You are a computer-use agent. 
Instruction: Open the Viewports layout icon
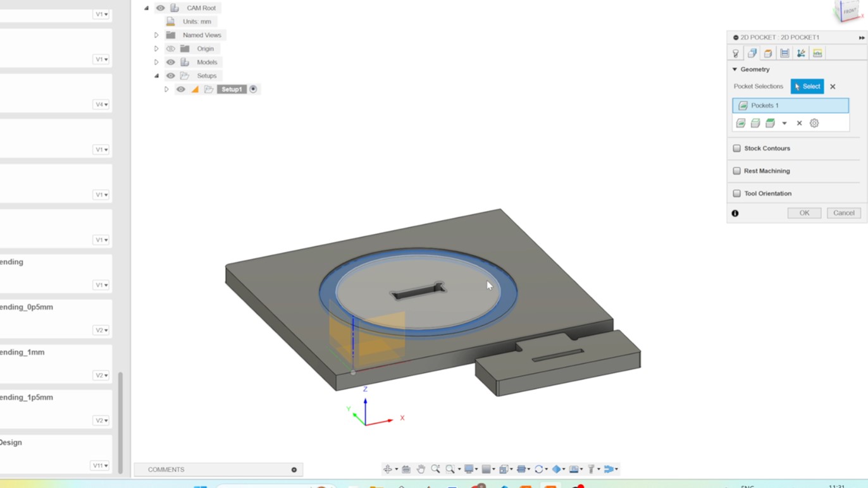(x=504, y=469)
